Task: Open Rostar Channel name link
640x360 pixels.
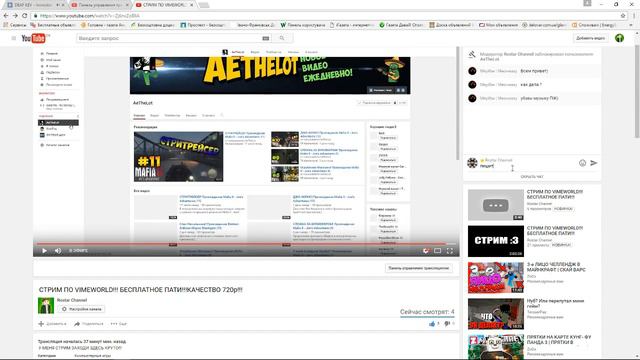Action: tap(72, 300)
